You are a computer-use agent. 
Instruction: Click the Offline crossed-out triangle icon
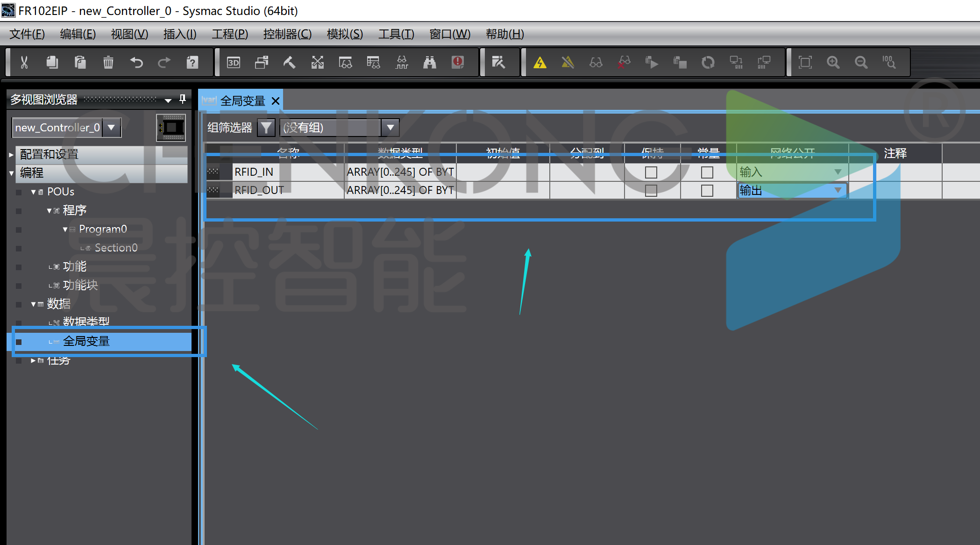tap(568, 62)
